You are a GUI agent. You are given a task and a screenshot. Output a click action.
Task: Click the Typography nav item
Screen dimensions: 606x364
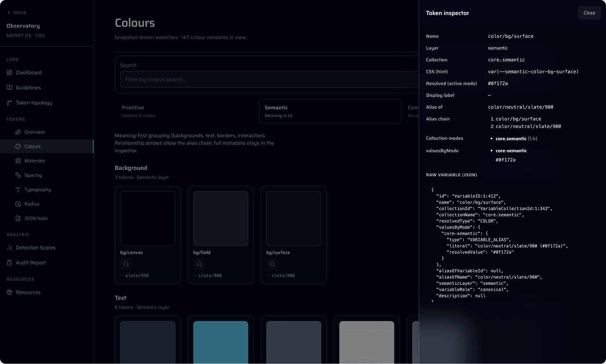(47, 190)
